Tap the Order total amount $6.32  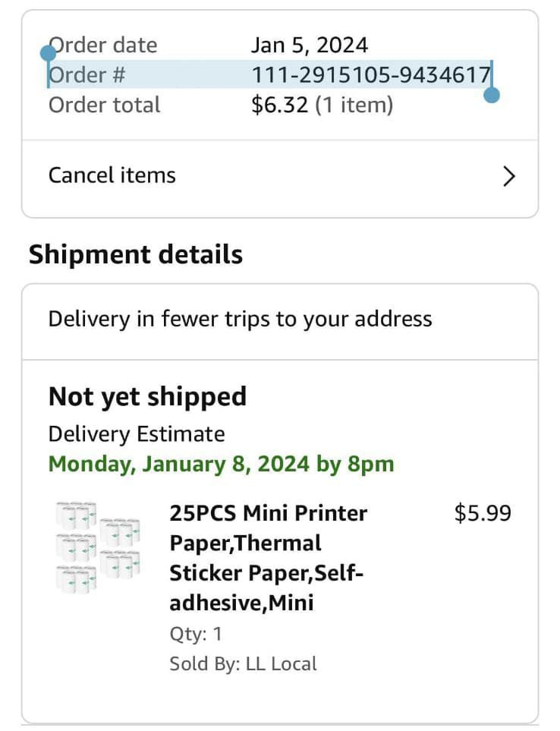[279, 105]
